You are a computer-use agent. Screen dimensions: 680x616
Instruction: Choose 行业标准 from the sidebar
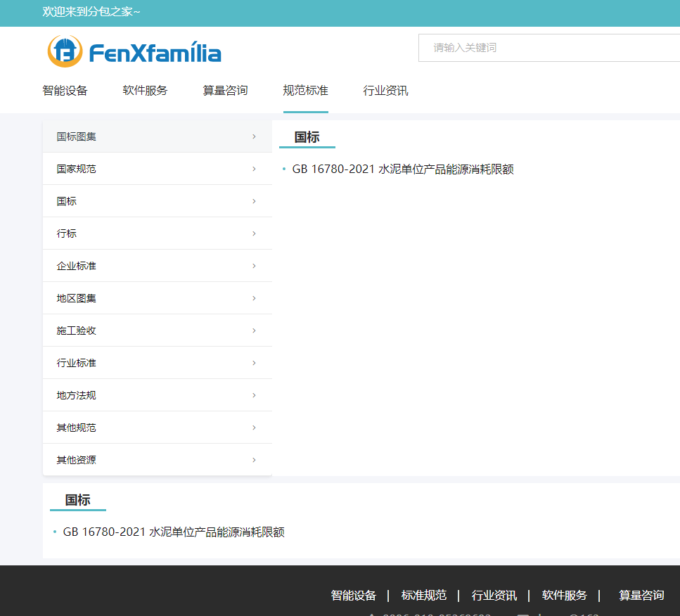(76, 363)
